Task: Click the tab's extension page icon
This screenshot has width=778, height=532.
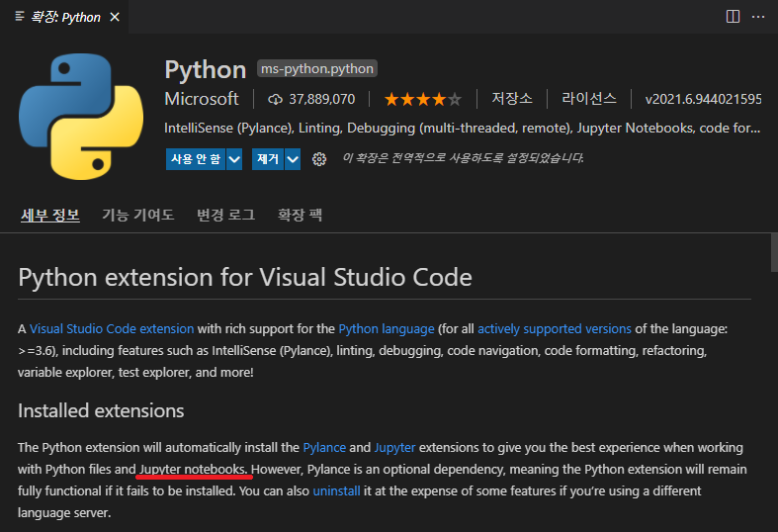Action: (20, 17)
